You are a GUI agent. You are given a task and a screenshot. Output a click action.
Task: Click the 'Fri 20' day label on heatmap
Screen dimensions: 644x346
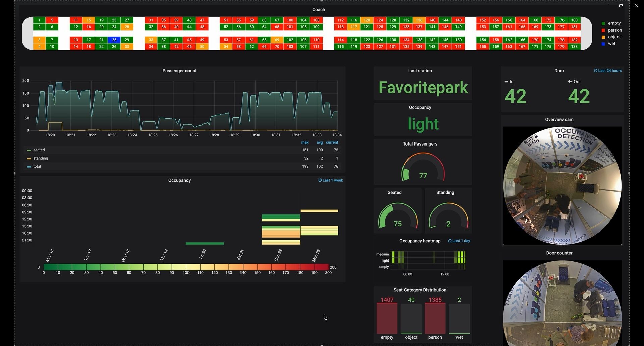pyautogui.click(x=202, y=254)
